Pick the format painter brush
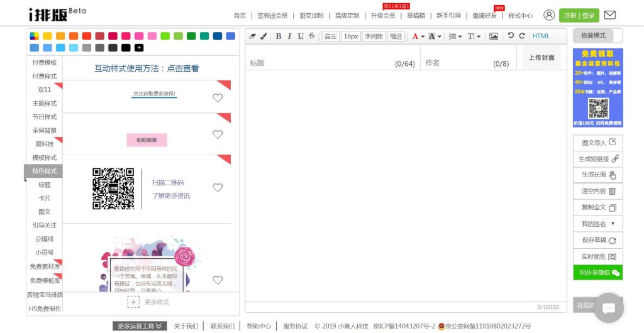Image resolution: width=644 pixels, height=333 pixels. click(264, 36)
